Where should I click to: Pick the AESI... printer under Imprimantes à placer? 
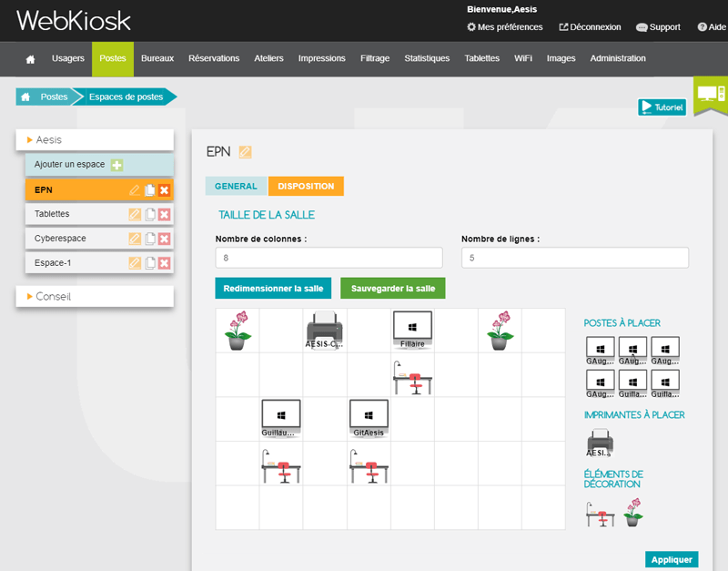coord(600,443)
